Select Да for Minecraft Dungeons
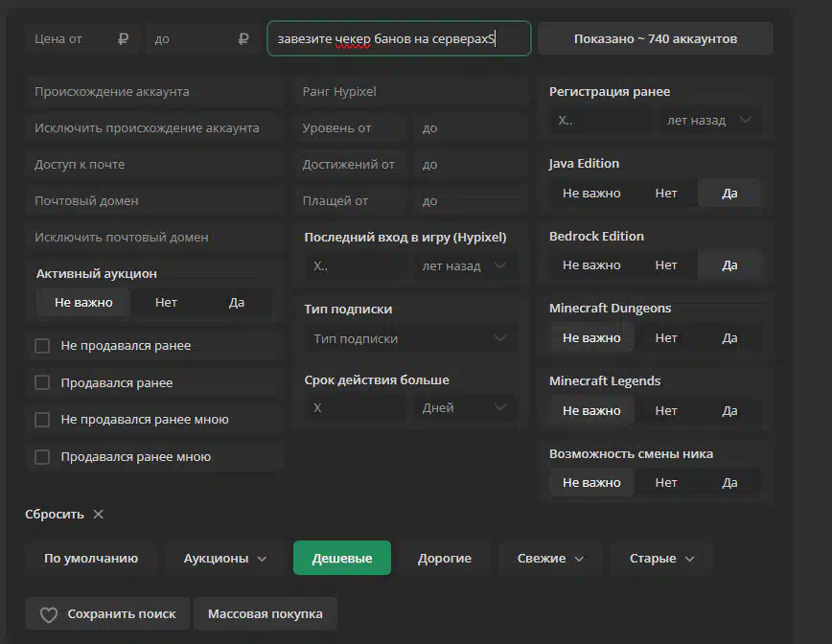 [x=729, y=338]
